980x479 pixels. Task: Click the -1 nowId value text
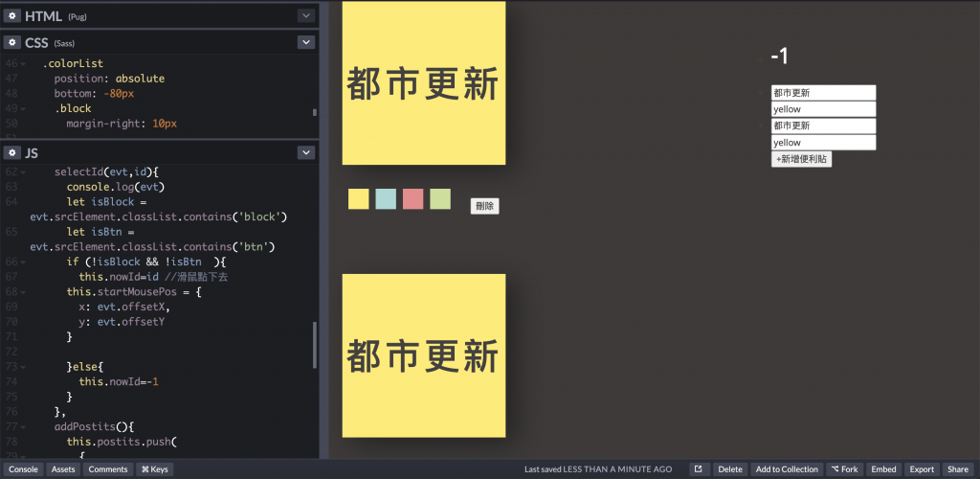click(x=779, y=57)
